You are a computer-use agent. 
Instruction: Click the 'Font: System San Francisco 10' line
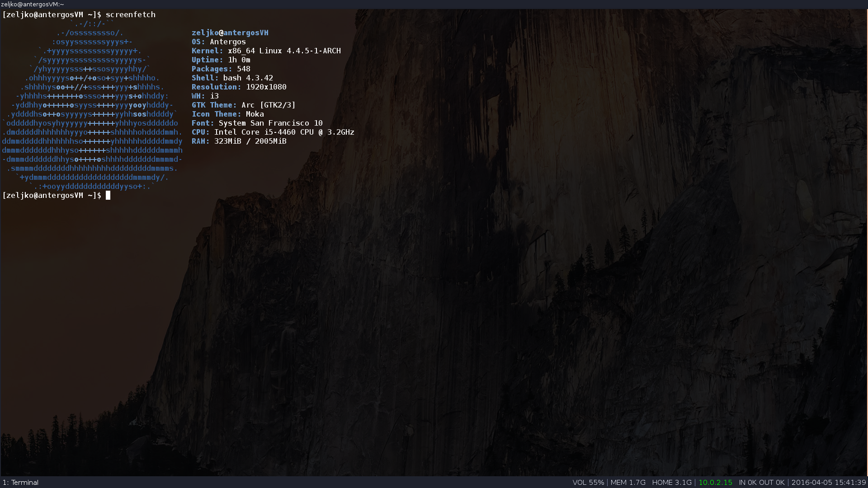[257, 123]
